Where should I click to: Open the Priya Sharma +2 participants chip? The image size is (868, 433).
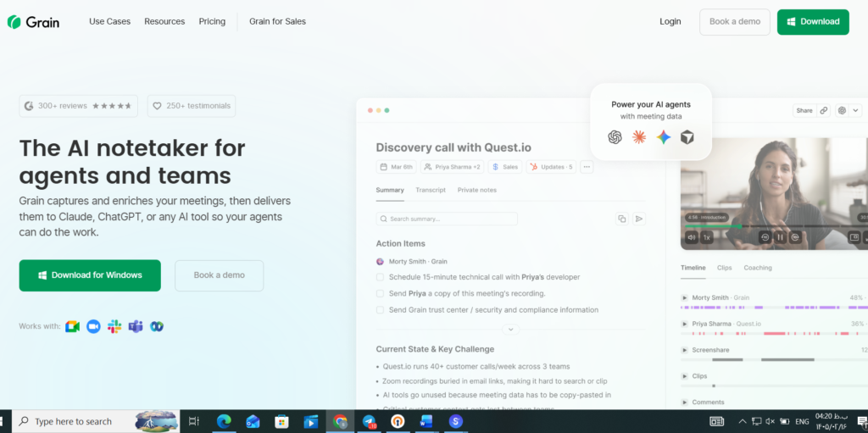click(x=453, y=167)
